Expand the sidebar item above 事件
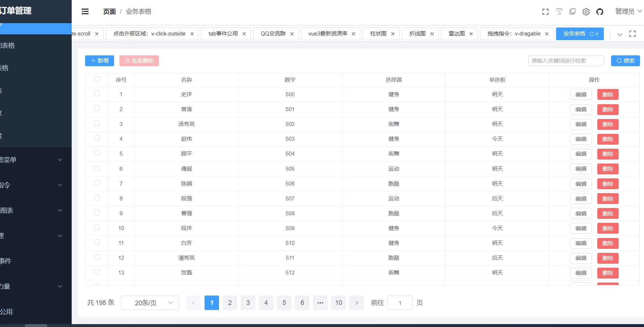Screen dimensions: 644x327 pos(36,235)
